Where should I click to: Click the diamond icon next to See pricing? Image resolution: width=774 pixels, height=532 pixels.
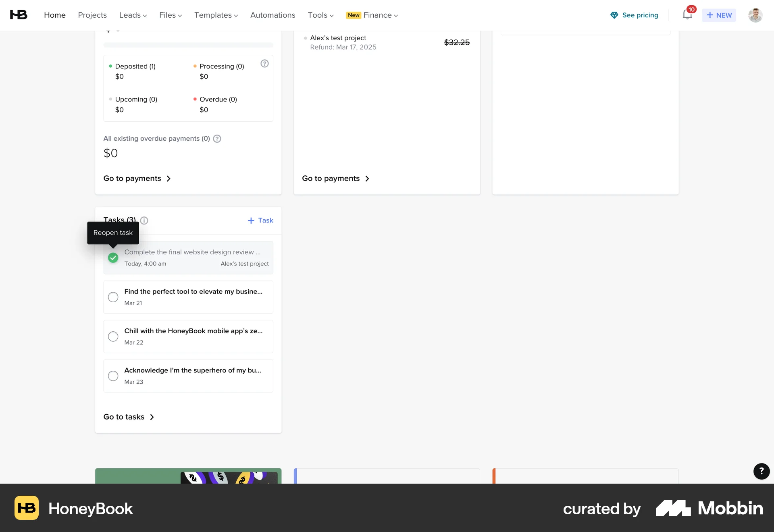[x=614, y=15]
